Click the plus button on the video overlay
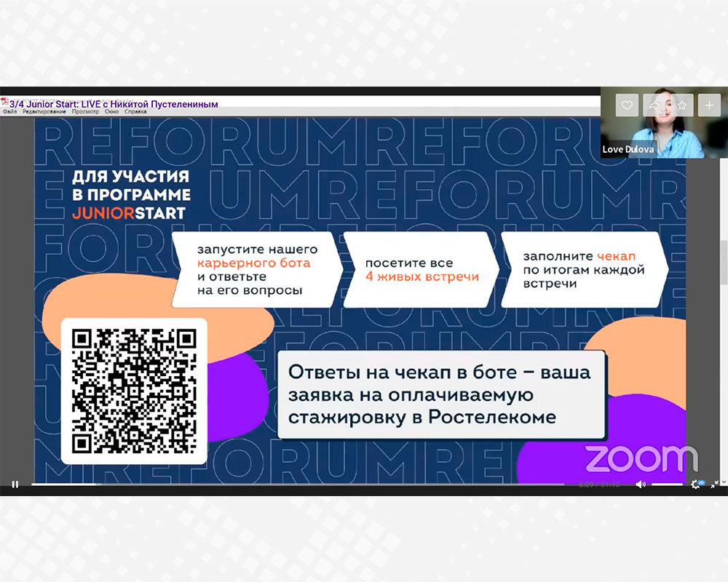Screen dimensions: 728x582 coord(709,105)
